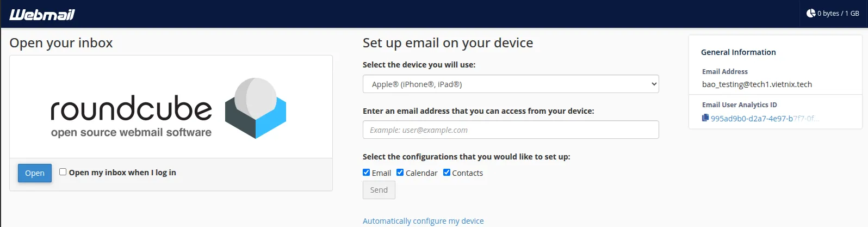Click the "General Information" heading
This screenshot has width=868, height=227.
point(738,52)
